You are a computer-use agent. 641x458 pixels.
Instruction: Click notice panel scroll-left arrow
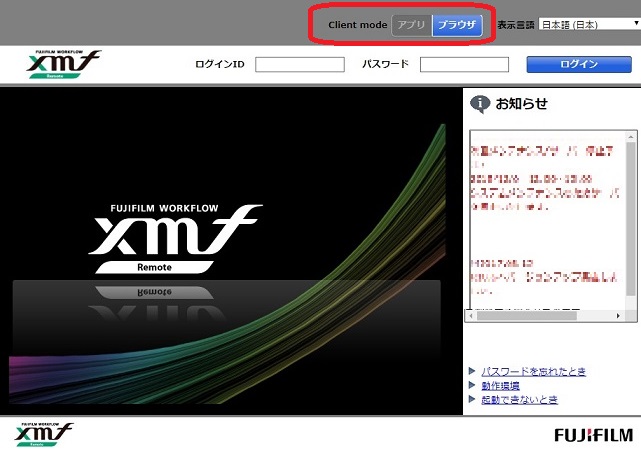tap(471, 316)
